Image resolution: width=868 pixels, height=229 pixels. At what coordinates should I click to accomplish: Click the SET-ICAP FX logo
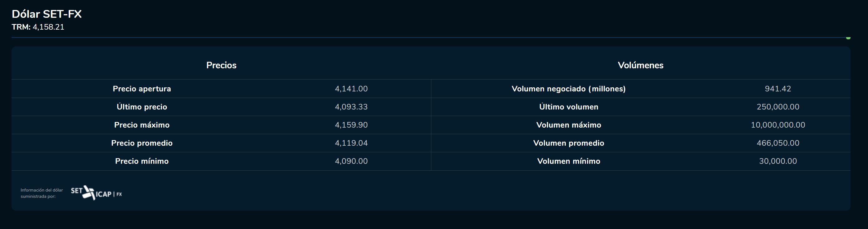point(96,193)
